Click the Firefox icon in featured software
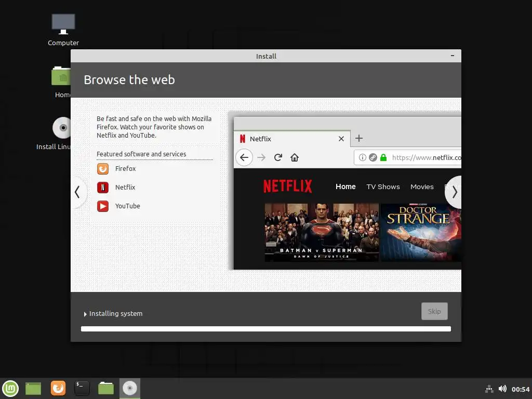 [x=103, y=169]
